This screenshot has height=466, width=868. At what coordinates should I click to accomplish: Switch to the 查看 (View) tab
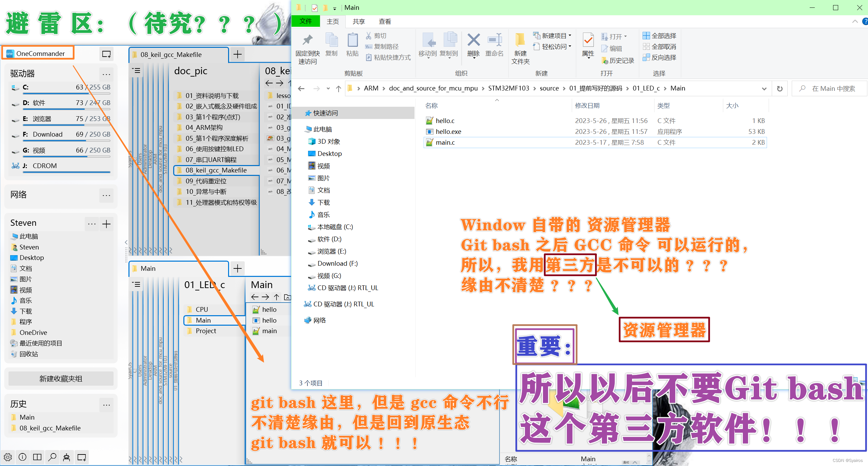click(385, 21)
